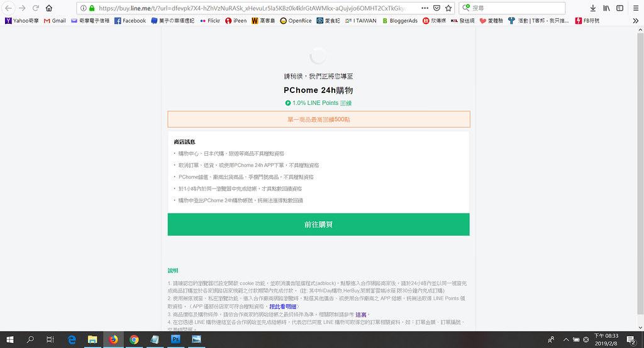Screen dimensions: 644x348
Task: Open the page actions three-dot menu
Action: [425, 8]
